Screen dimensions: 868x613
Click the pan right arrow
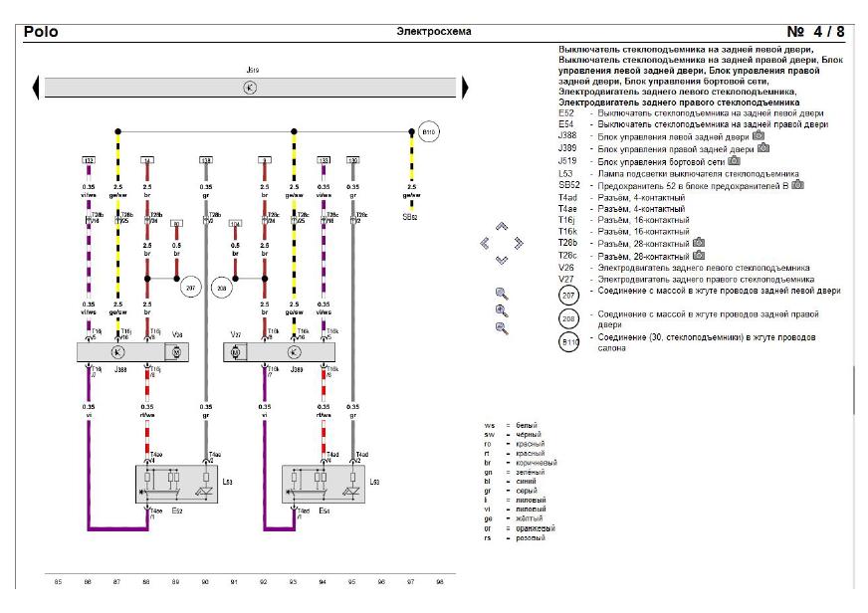519,243
